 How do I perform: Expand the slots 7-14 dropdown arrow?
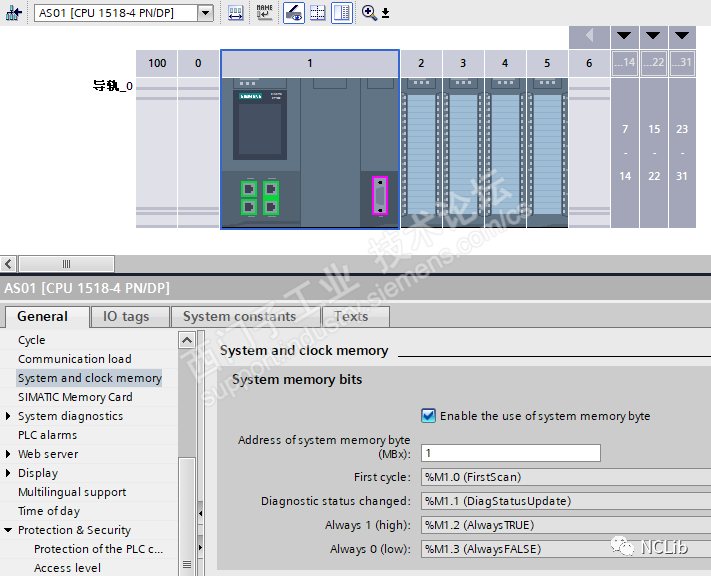[x=624, y=35]
